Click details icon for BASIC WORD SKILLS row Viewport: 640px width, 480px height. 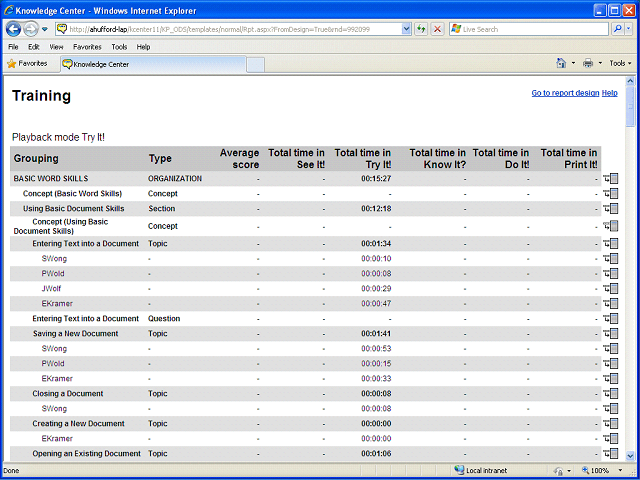click(611, 179)
